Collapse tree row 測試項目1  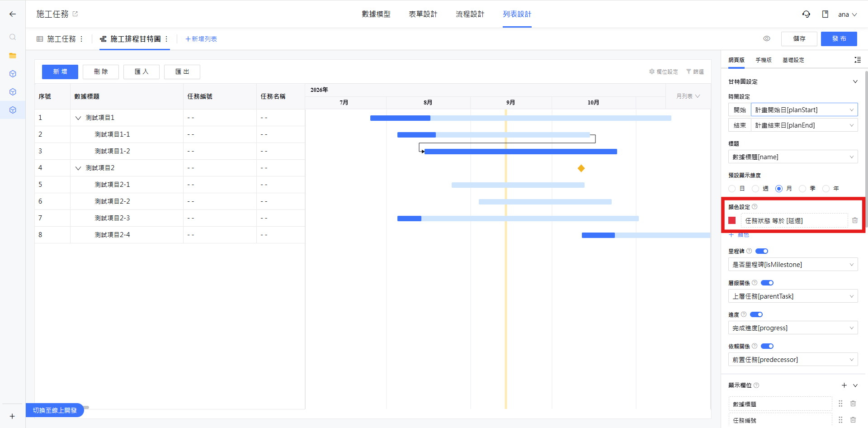click(78, 118)
